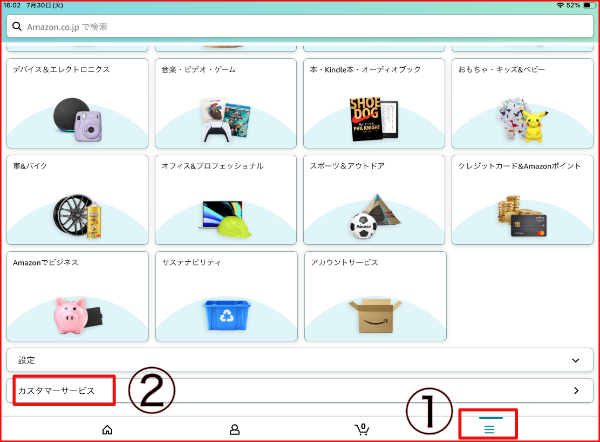Open アカウントサービス category card
Viewport: 600px width, 442px height.
pos(375,296)
